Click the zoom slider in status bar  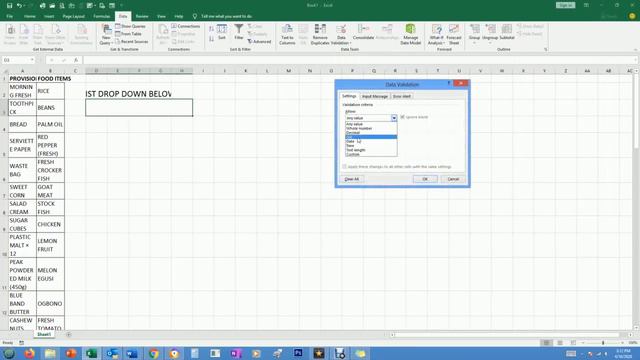click(x=603, y=343)
